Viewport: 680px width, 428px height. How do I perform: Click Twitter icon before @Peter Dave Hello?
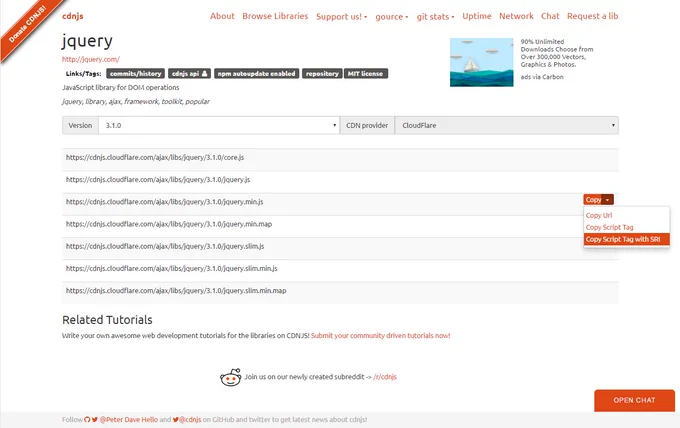point(95,419)
